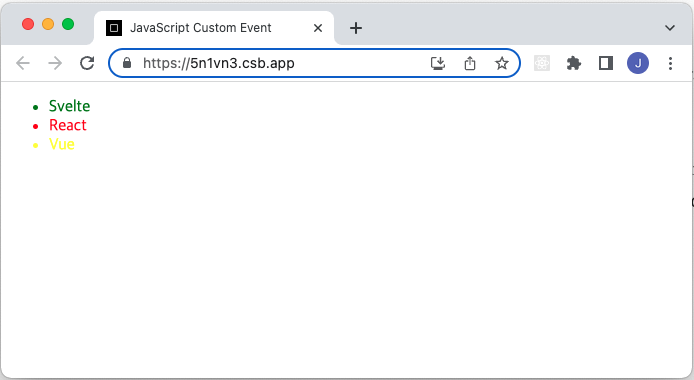This screenshot has width=694, height=380.
Task: Click the green Svelte list item
Action: [69, 106]
